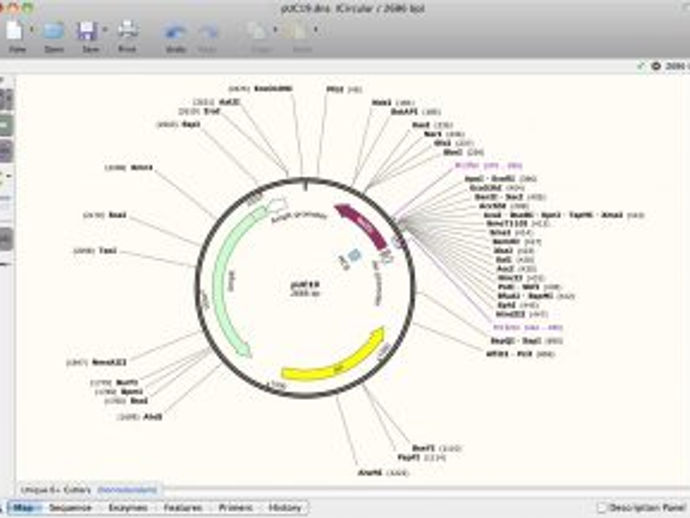Click the checkmark icon near sequence length

pyautogui.click(x=640, y=66)
